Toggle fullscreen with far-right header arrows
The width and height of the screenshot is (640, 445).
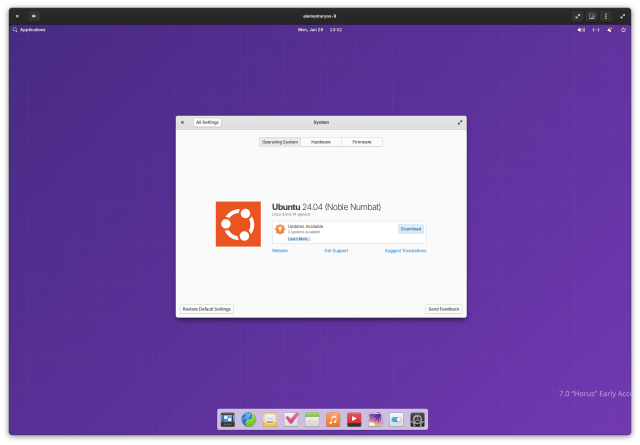pyautogui.click(x=622, y=16)
